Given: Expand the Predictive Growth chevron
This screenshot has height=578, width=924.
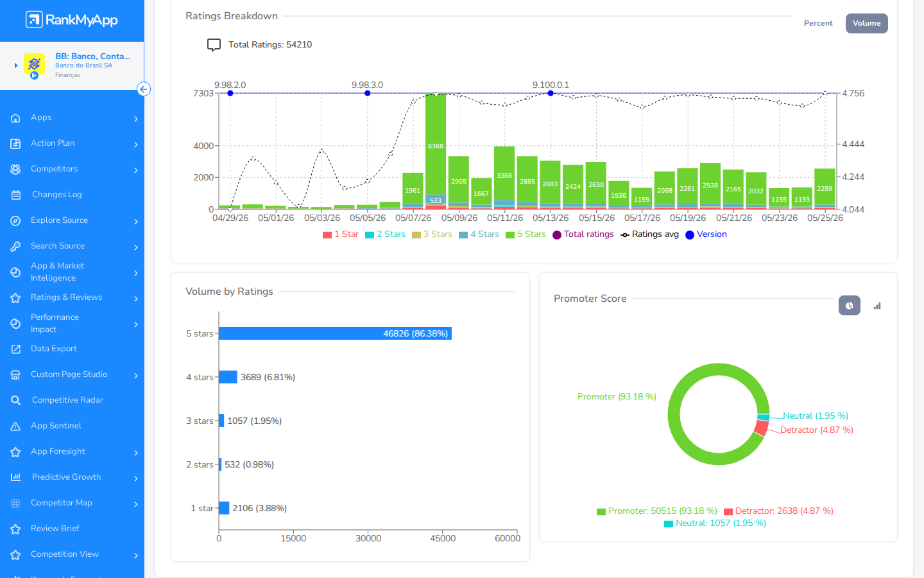Looking at the screenshot, I should [136, 478].
